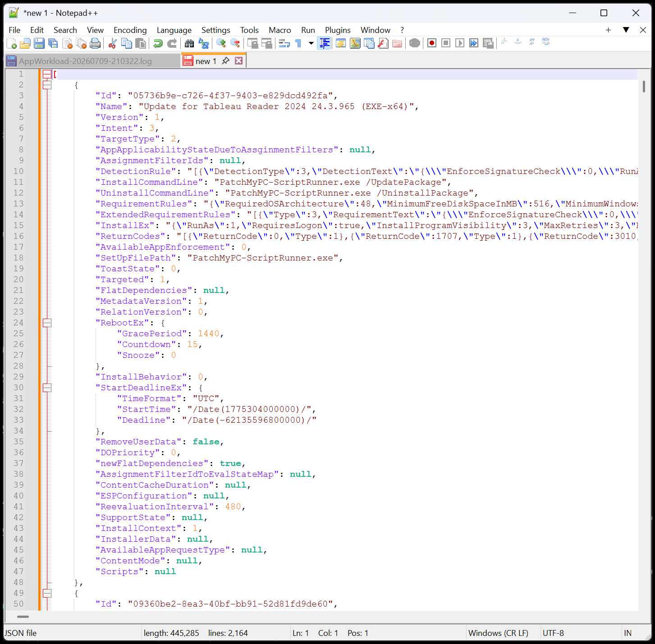Open the JSON tree viewer plugin icon

tap(504, 41)
